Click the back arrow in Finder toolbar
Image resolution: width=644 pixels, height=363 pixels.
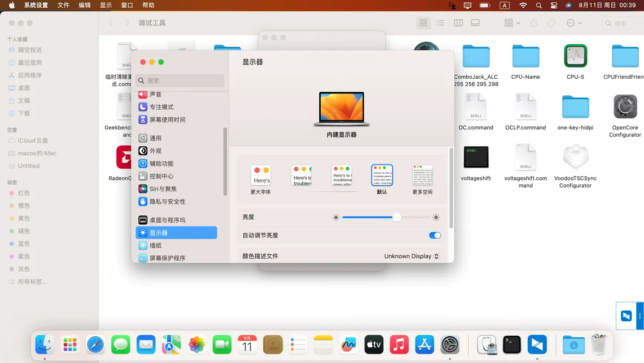coord(111,22)
